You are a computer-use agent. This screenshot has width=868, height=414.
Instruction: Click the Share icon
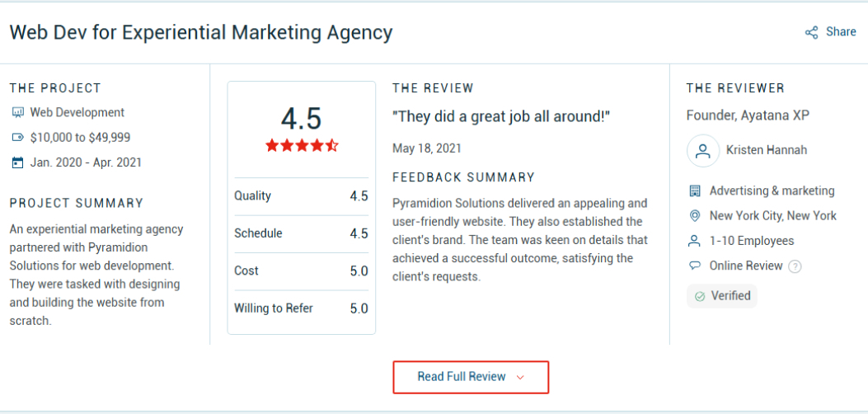point(812,32)
